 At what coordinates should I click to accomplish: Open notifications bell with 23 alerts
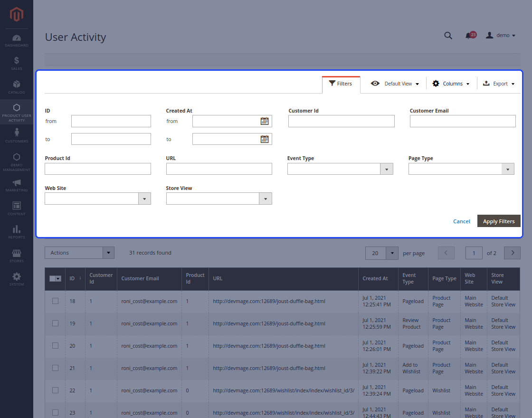[x=471, y=35]
